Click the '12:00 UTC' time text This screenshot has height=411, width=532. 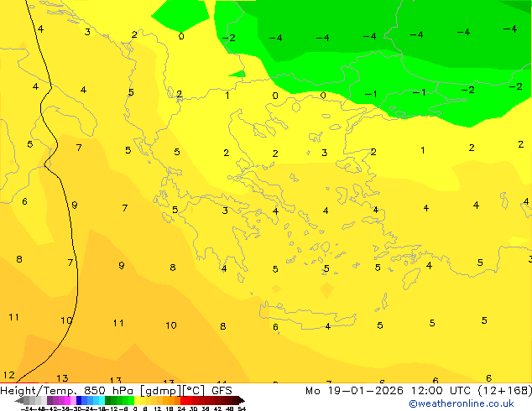(443, 391)
